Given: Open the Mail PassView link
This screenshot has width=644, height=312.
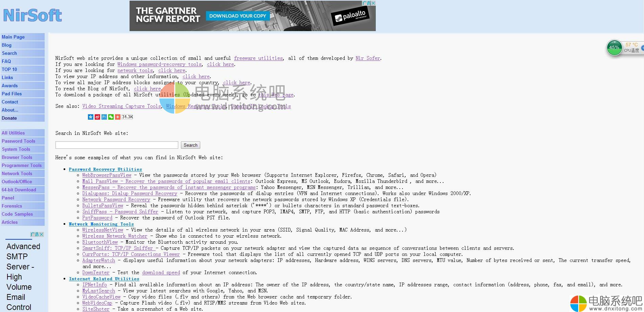Looking at the screenshot, I should [x=166, y=181].
